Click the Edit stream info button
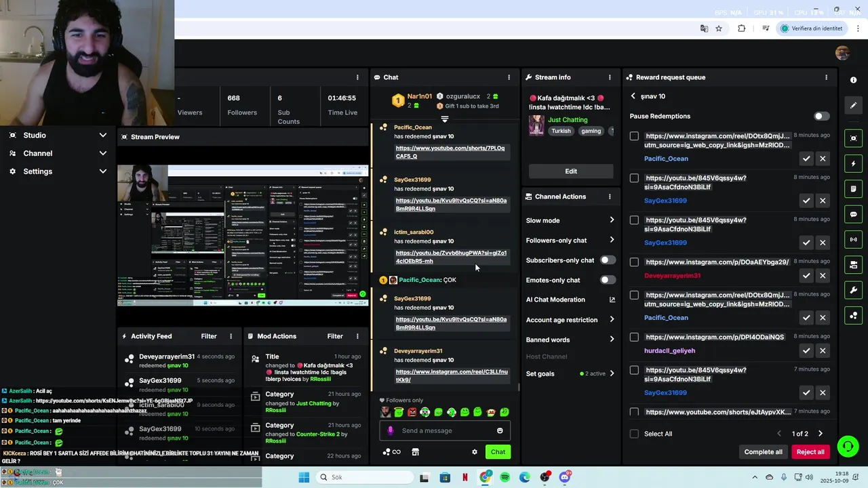The width and height of the screenshot is (868, 488). click(x=571, y=171)
